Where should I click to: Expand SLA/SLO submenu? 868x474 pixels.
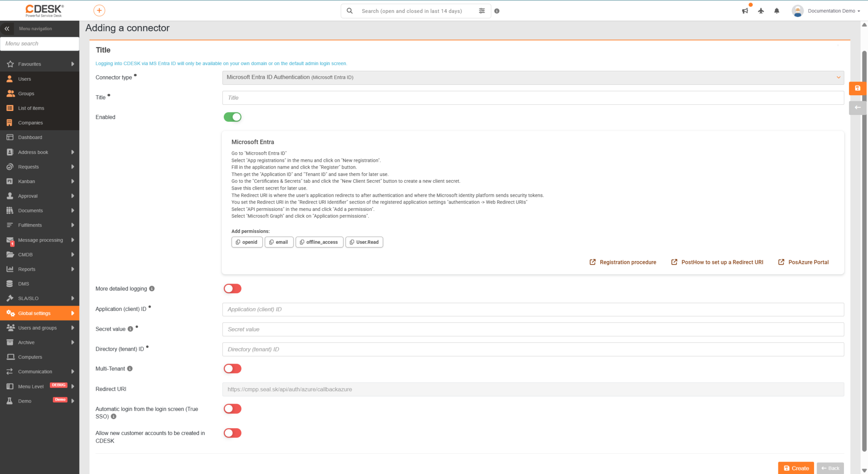(73, 298)
